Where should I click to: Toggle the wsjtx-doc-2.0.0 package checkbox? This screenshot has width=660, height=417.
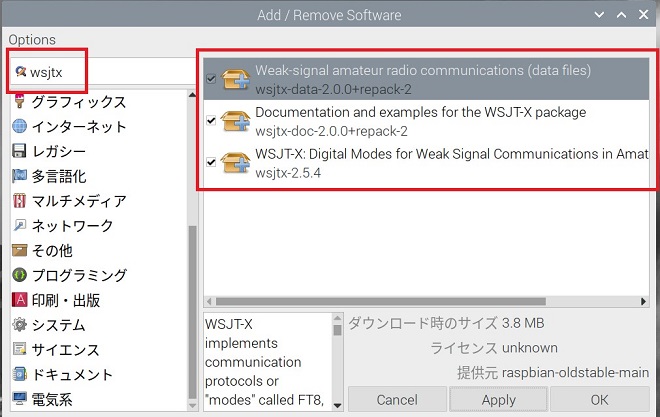point(211,121)
